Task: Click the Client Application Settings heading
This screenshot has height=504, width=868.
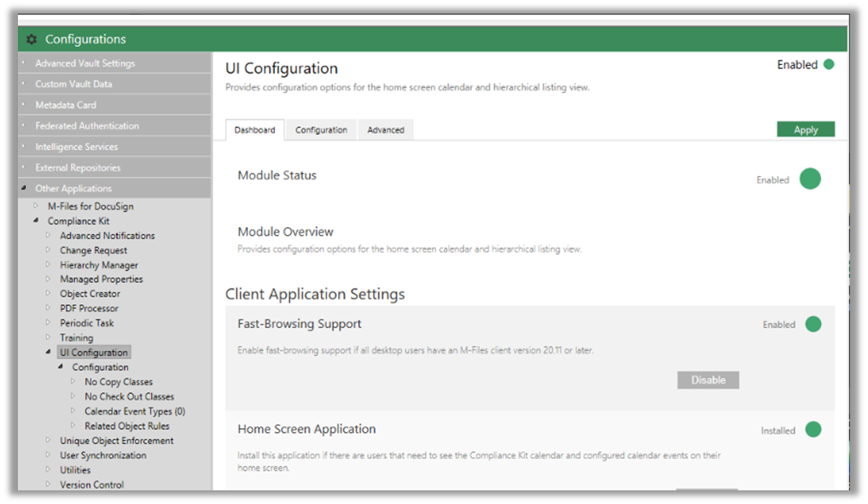Action: coord(315,294)
